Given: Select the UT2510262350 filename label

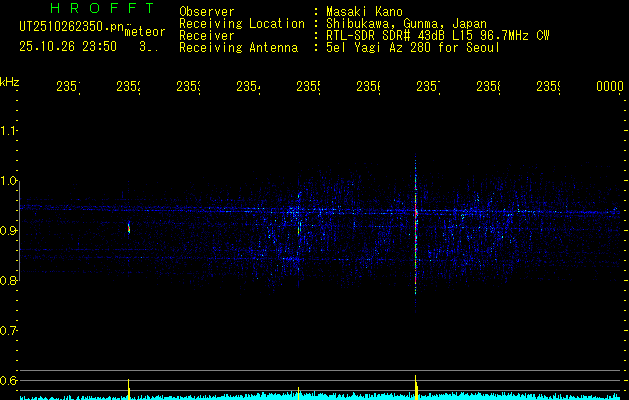Looking at the screenshot, I should 67,26.
